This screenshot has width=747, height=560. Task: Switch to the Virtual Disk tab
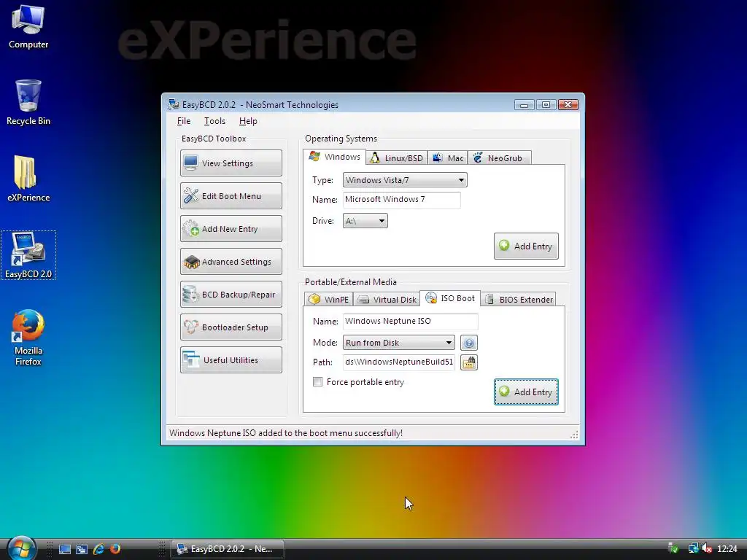(x=387, y=299)
